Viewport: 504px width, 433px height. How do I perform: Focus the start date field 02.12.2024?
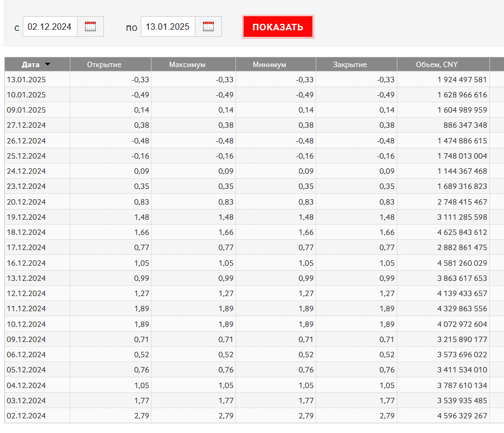click(50, 27)
